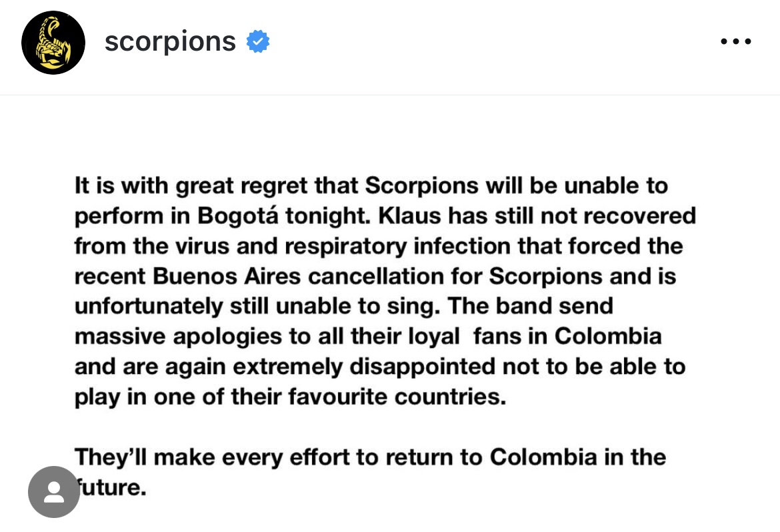The width and height of the screenshot is (780, 532).
Task: Click the phrase "favourite countries"
Action: click(x=397, y=397)
